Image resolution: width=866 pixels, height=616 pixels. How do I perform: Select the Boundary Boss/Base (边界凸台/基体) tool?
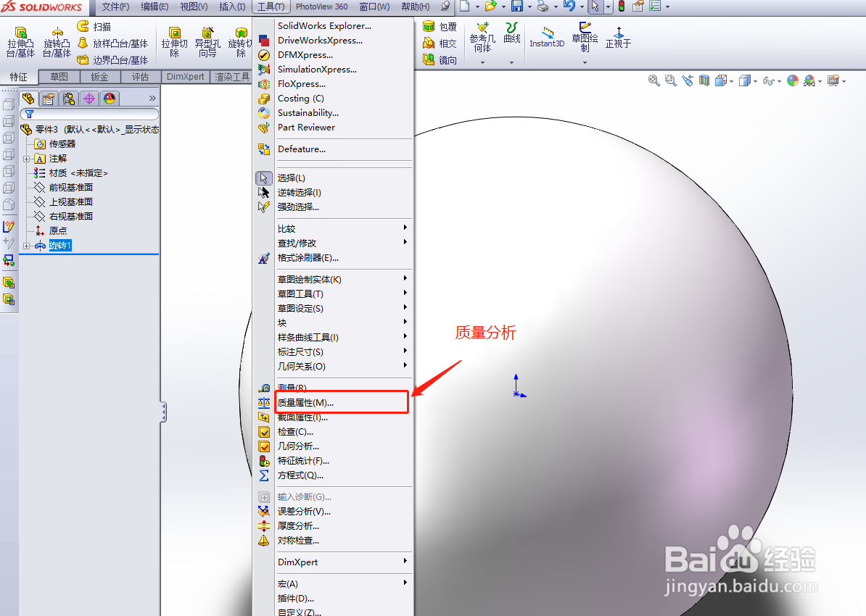(x=112, y=59)
